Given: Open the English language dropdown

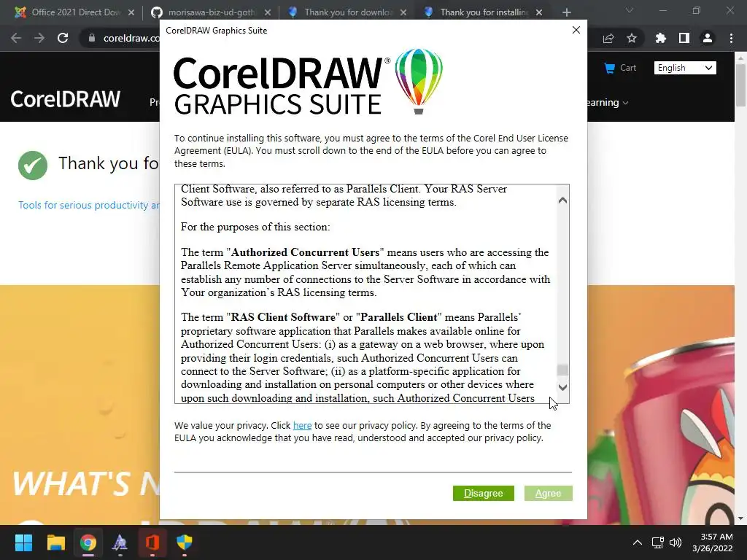Looking at the screenshot, I should pos(685,68).
